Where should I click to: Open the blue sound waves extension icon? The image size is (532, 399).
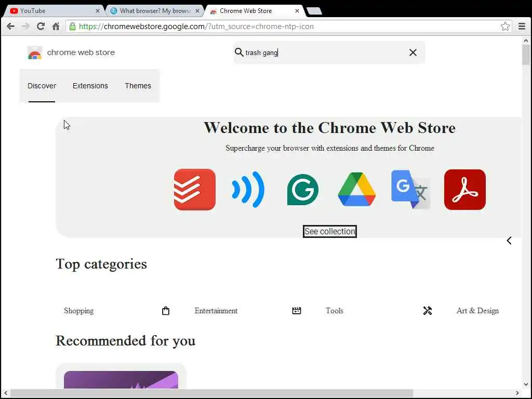pyautogui.click(x=248, y=190)
